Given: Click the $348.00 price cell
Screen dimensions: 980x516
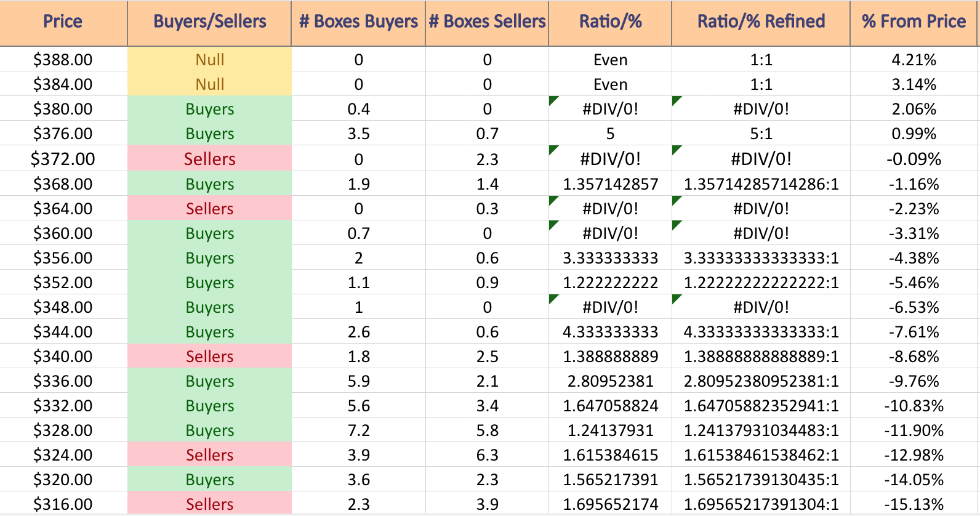Looking at the screenshot, I should coord(63,307).
